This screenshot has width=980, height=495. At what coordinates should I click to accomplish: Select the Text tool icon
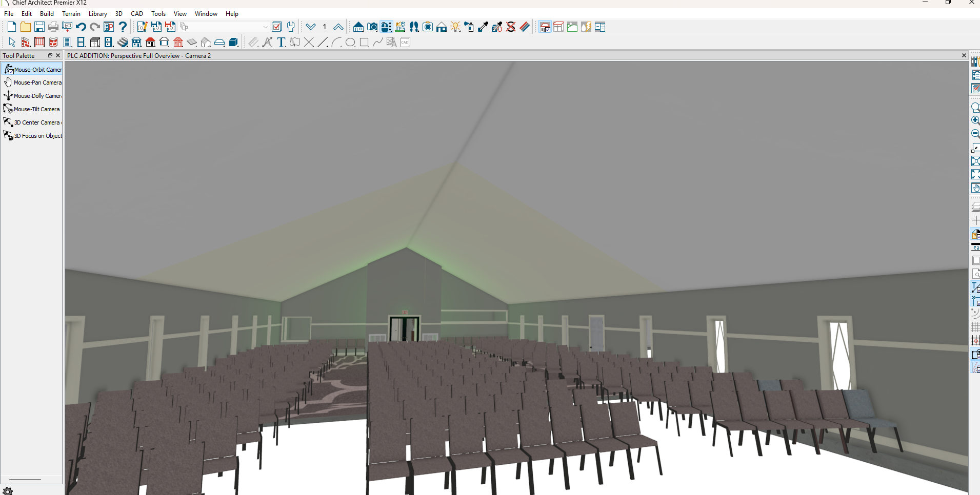coord(281,43)
